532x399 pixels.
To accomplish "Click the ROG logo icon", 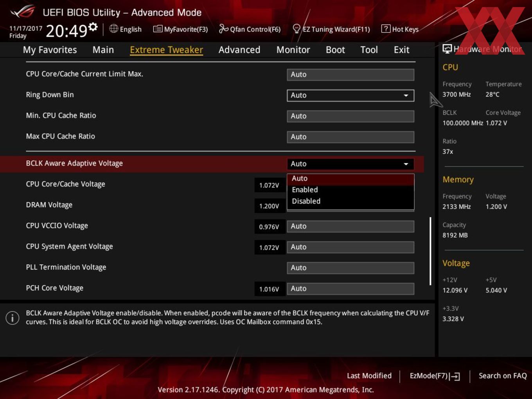I will 23,12.
